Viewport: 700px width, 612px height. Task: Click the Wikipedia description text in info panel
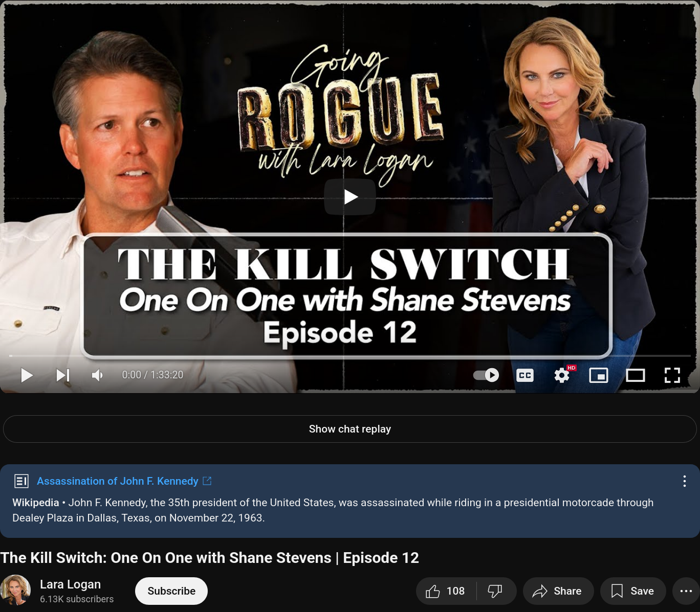click(333, 510)
